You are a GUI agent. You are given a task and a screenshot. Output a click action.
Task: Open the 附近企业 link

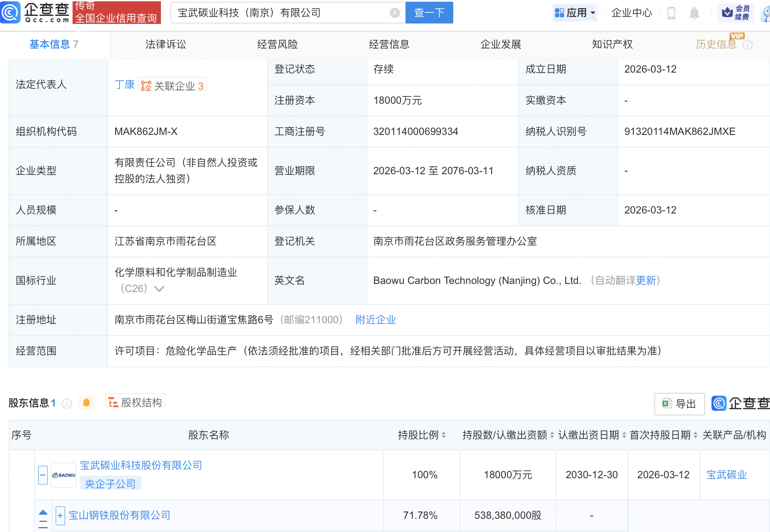(x=375, y=319)
